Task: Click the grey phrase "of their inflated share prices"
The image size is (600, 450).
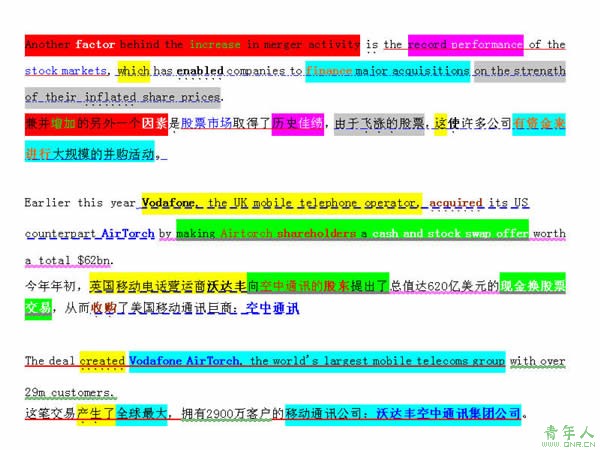Action: [122, 97]
